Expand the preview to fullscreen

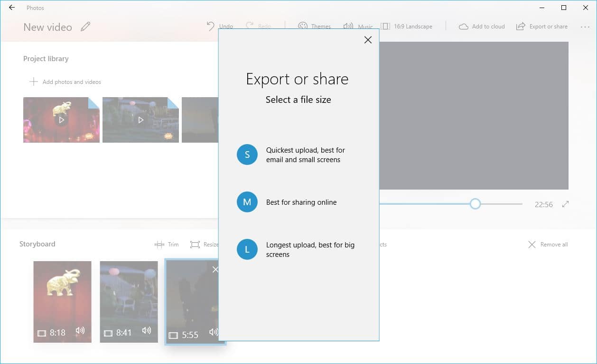click(565, 204)
